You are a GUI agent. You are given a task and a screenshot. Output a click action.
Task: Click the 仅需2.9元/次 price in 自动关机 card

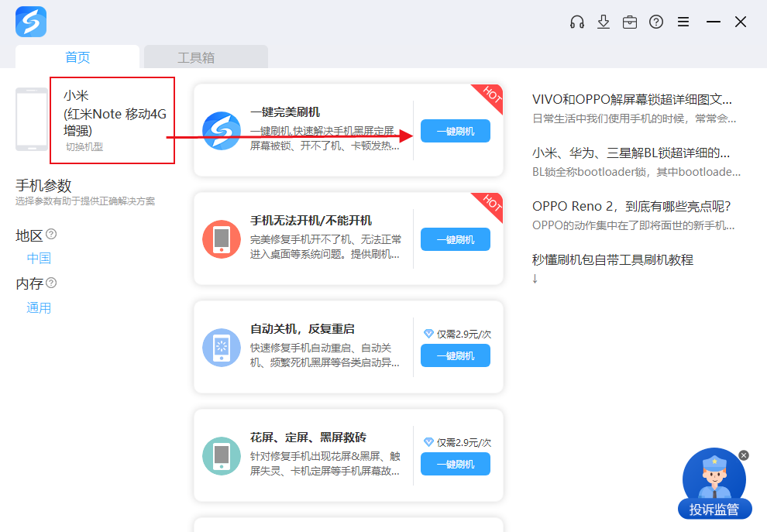click(464, 334)
